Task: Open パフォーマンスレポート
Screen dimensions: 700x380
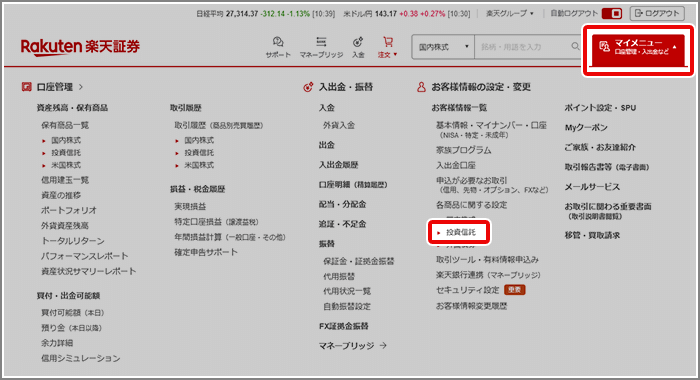Action: [x=85, y=256]
